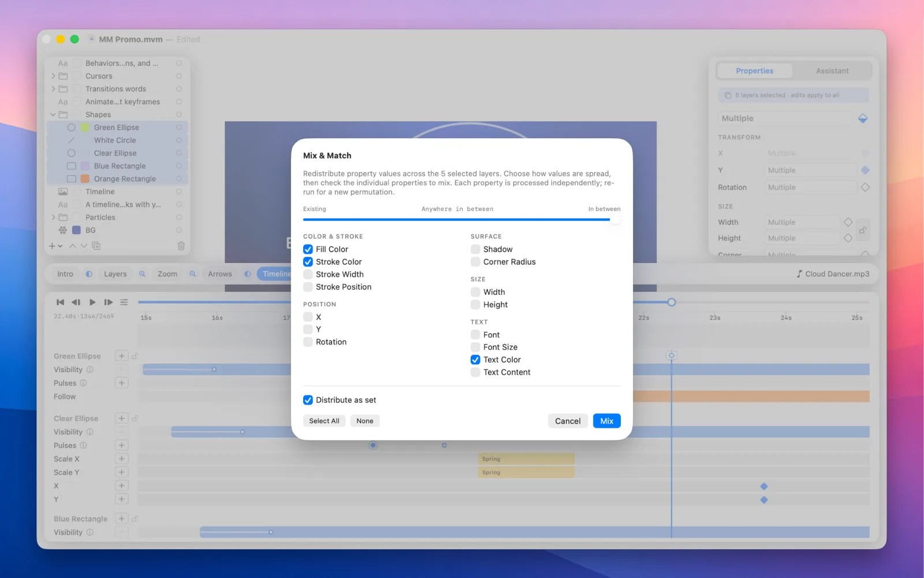Step one frame forward in timeline
The width and height of the screenshot is (924, 578).
[108, 302]
